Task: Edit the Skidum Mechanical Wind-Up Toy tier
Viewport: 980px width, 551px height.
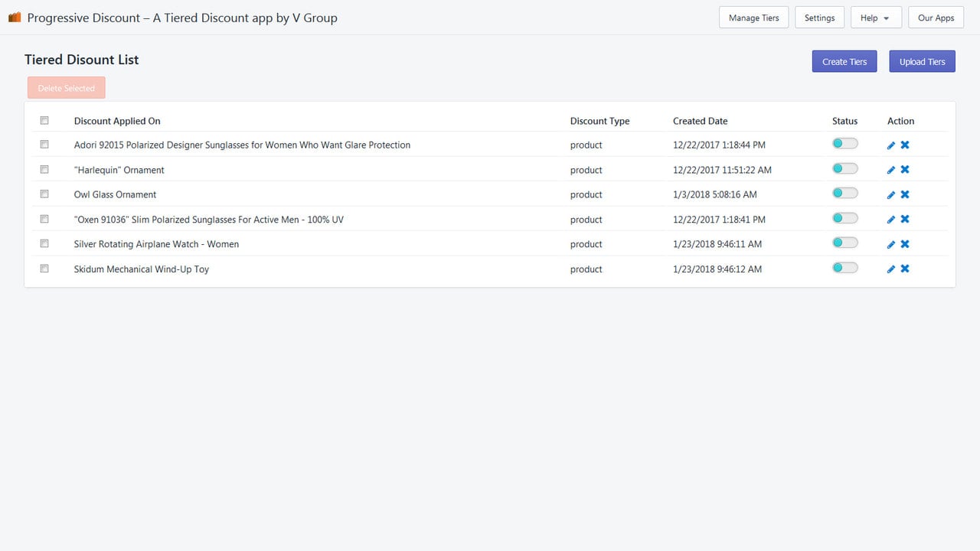Action: [891, 269]
